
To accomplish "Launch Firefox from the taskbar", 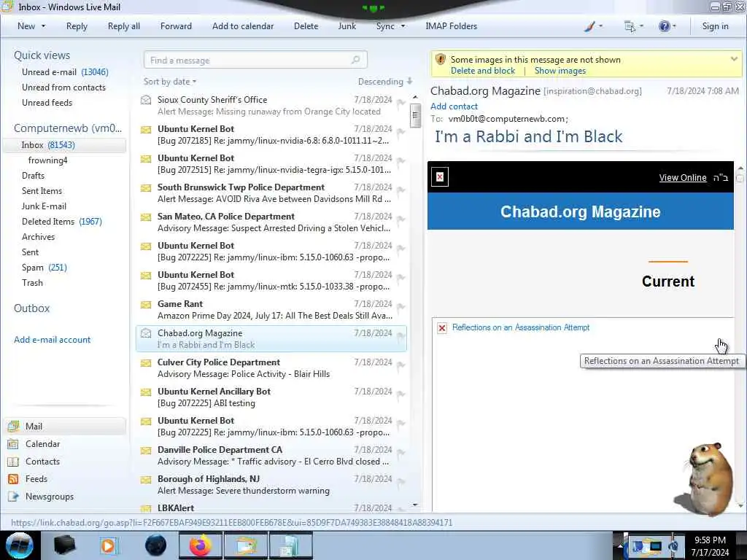I will click(200, 545).
